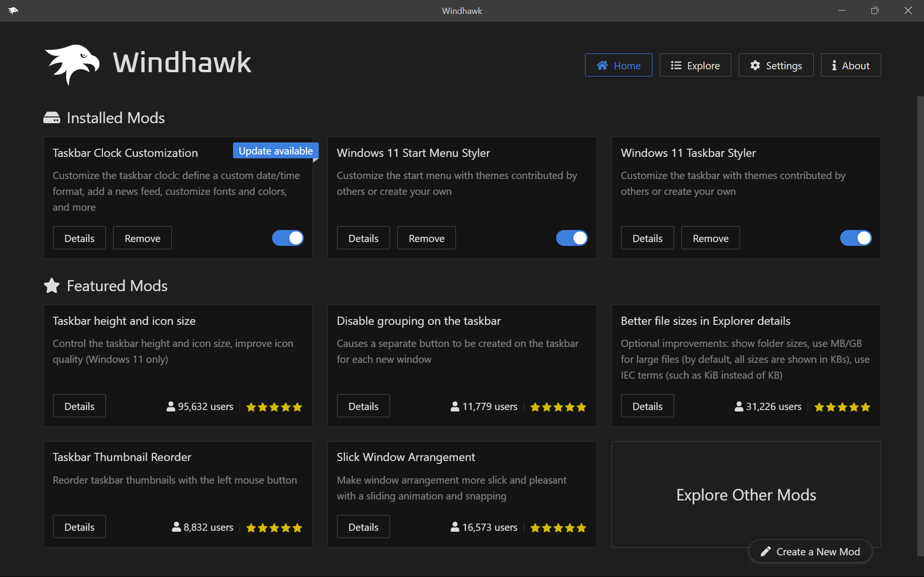Image resolution: width=924 pixels, height=577 pixels.
Task: Click star rating of Taskbar Thumbnail Reorder
Action: tap(274, 528)
